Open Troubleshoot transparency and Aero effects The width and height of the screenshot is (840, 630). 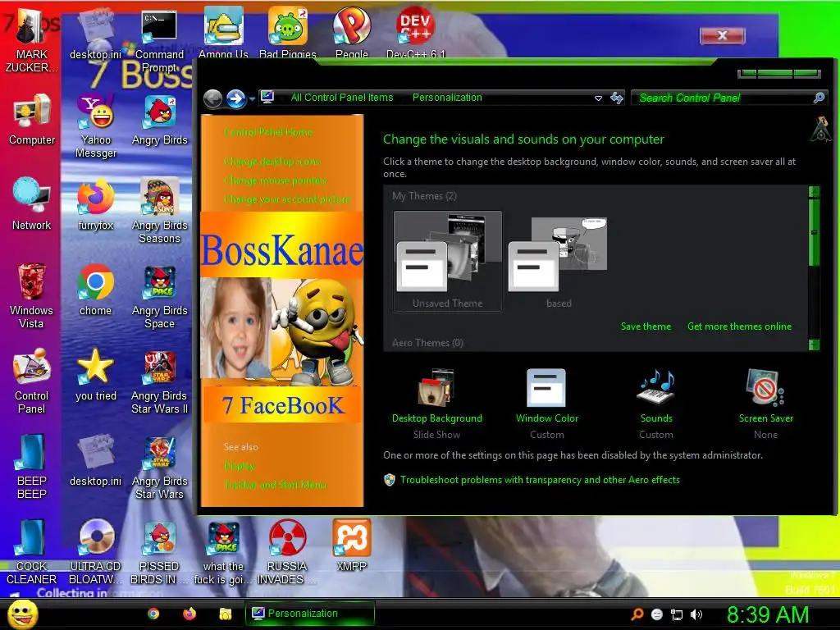tap(540, 480)
